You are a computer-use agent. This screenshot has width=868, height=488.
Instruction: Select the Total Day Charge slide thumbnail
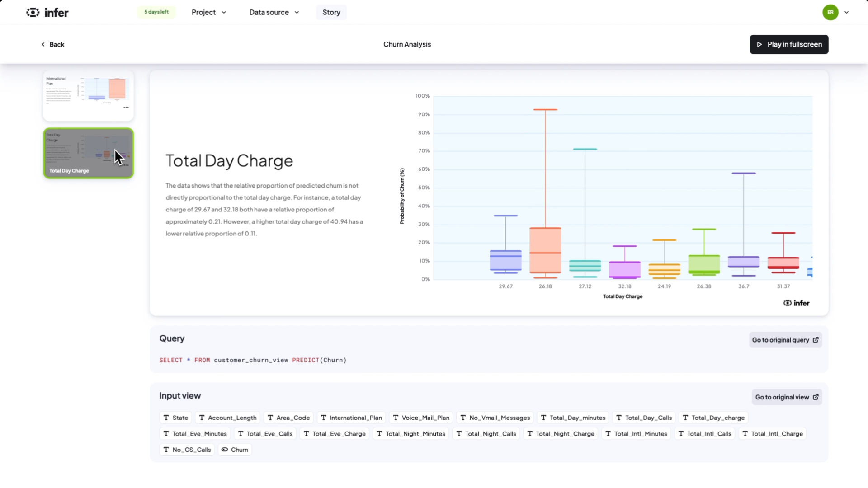click(x=88, y=153)
